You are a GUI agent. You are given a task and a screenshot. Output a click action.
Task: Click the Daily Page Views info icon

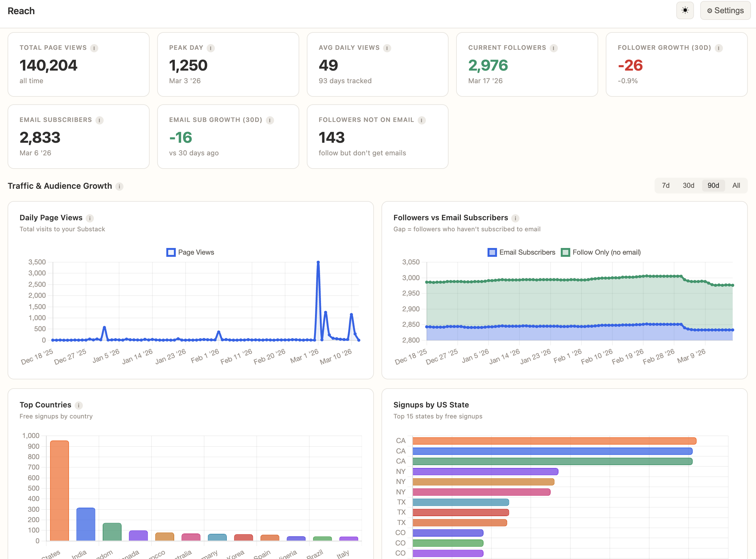tap(90, 218)
